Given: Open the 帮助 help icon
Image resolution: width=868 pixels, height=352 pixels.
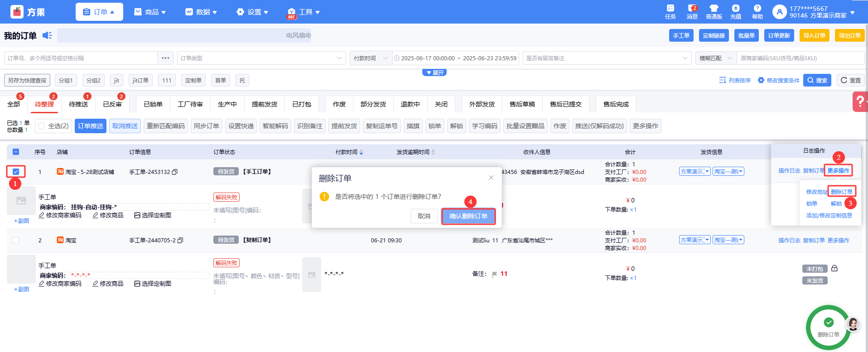Looking at the screenshot, I should coord(757,12).
